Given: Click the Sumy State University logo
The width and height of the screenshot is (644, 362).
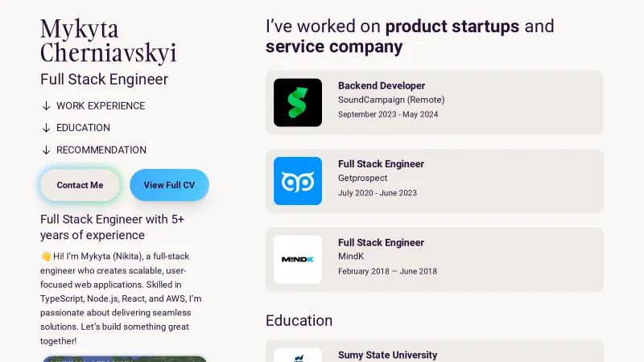Looking at the screenshot, I should point(298,355).
